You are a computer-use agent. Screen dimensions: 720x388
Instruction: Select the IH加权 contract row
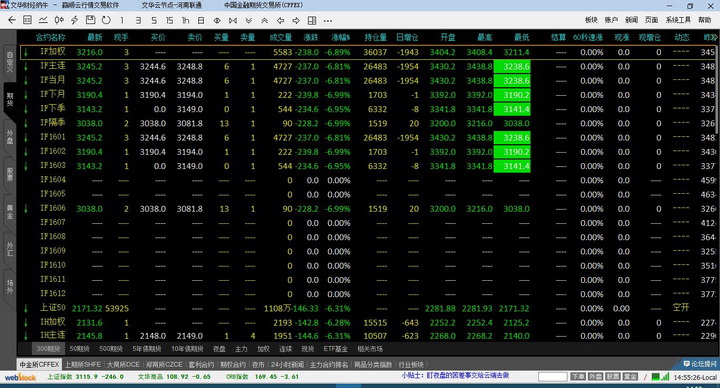(367, 323)
